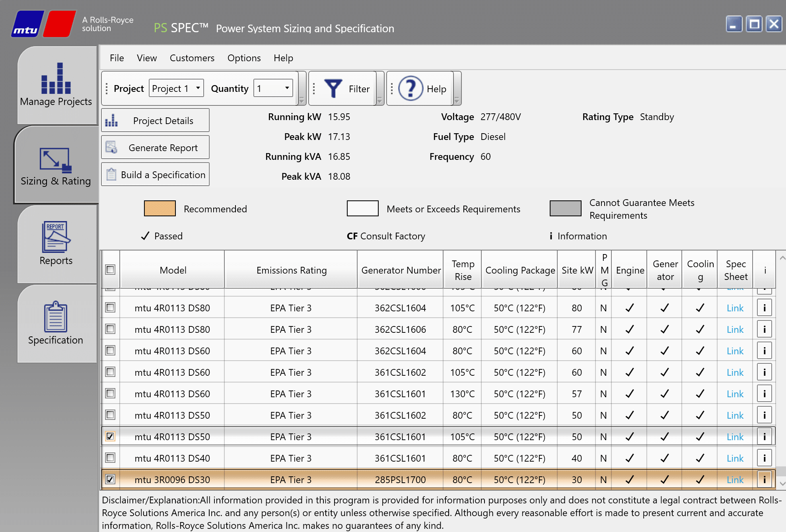Click the Project Details button
The height and width of the screenshot is (532, 786).
155,120
